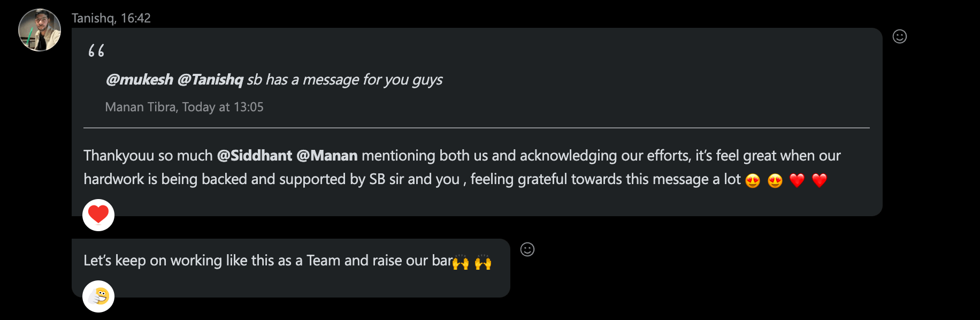The width and height of the screenshot is (980, 320).
Task: Open the @Tanishq mention in the quote
Action: (x=210, y=80)
